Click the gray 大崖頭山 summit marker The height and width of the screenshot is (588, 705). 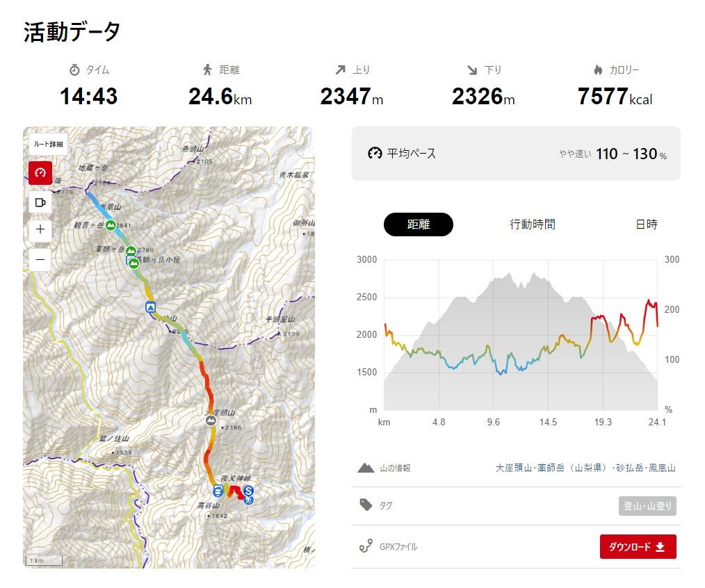(x=211, y=420)
